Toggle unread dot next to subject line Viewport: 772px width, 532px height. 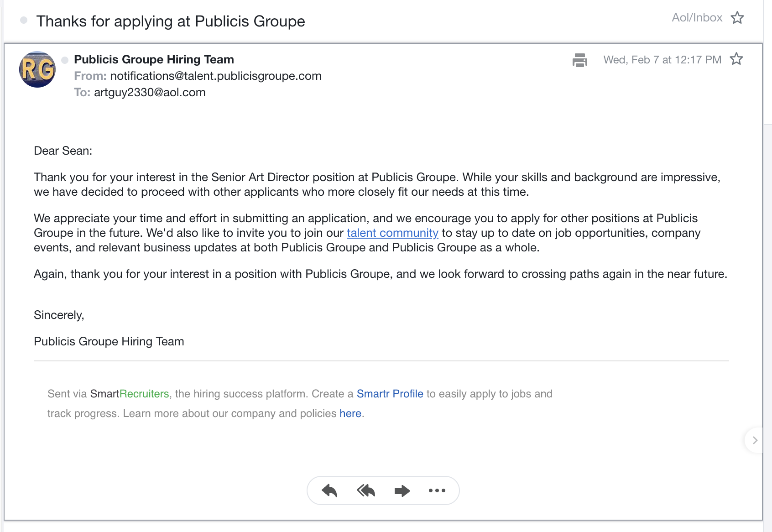coord(24,20)
